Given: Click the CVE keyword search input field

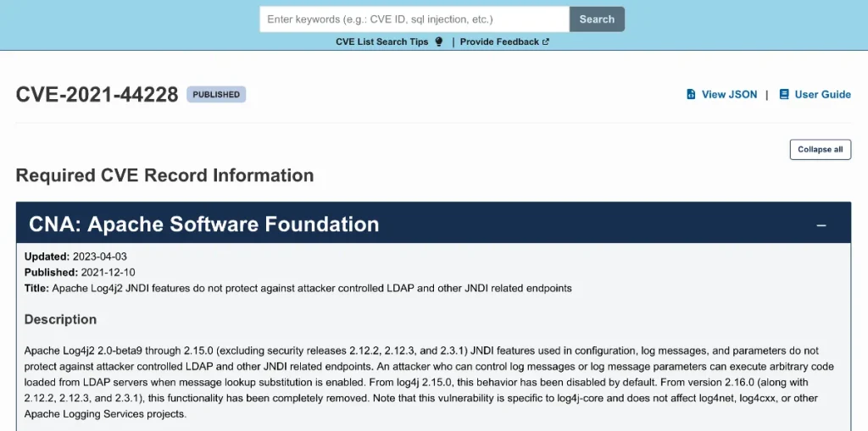Looking at the screenshot, I should (414, 19).
